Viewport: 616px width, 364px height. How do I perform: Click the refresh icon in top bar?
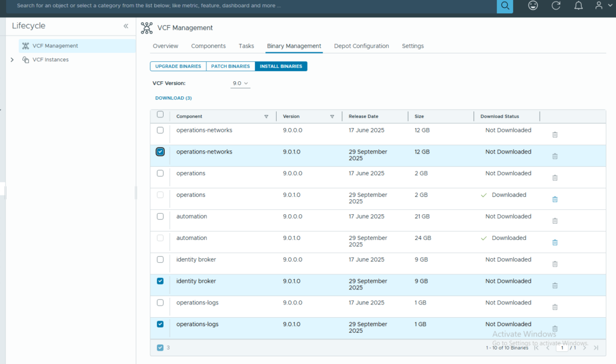pyautogui.click(x=556, y=5)
